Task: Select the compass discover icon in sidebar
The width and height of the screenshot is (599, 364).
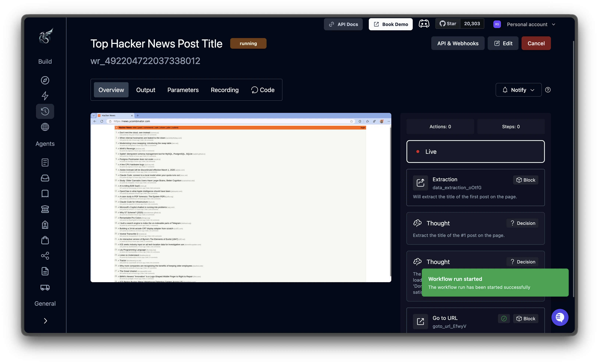Action: [45, 80]
